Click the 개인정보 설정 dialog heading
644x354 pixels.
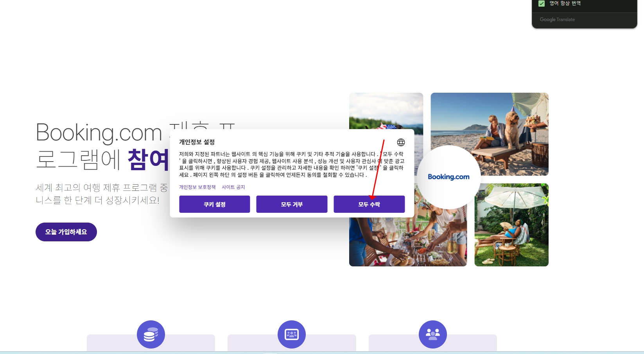[197, 142]
